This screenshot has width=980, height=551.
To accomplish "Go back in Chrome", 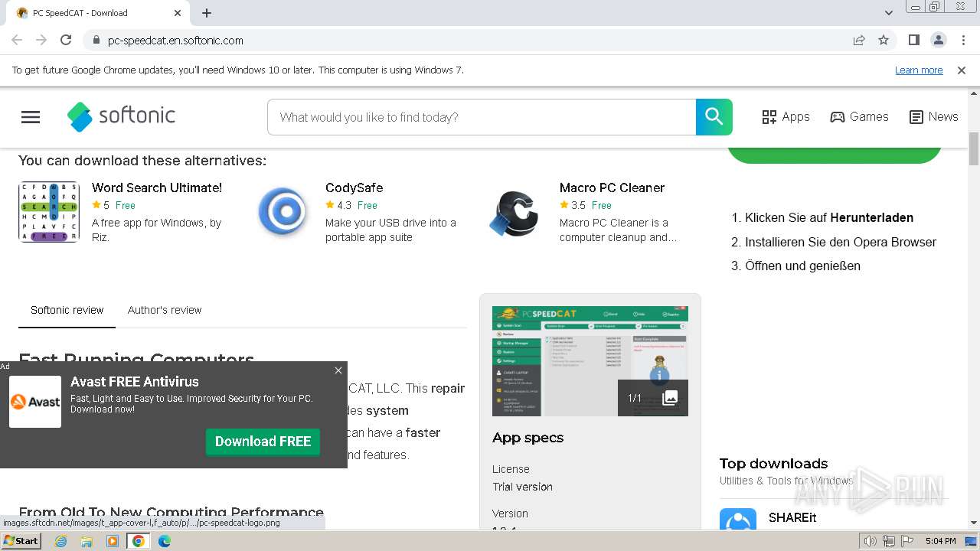I will click(17, 41).
